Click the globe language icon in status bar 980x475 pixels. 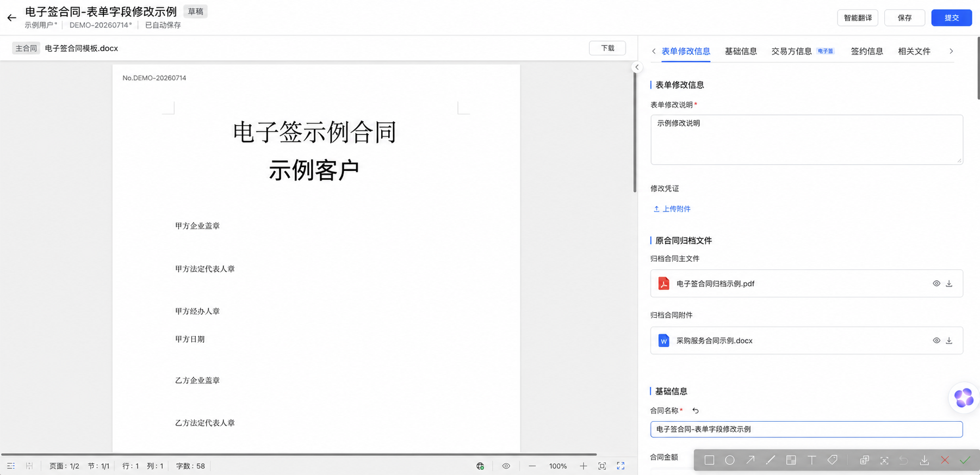(x=480, y=466)
